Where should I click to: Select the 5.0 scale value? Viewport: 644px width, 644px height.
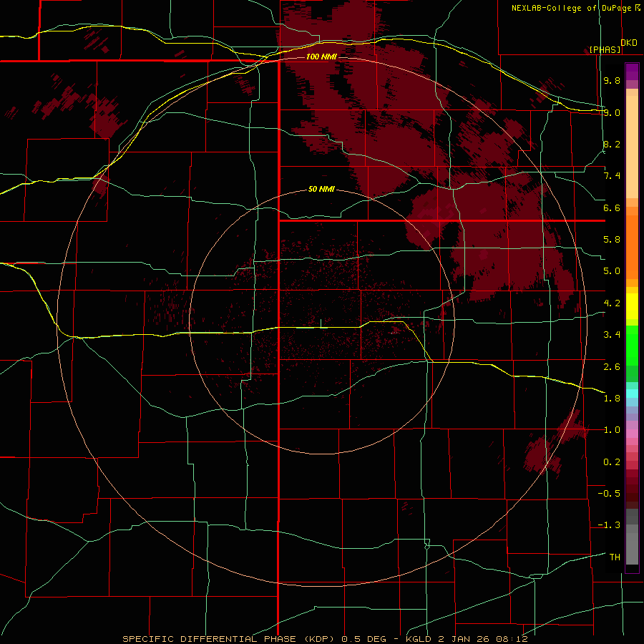coord(612,271)
